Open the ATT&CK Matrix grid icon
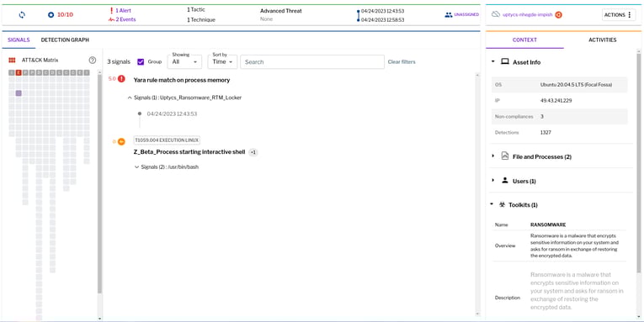This screenshot has height=322, width=644. (12, 61)
